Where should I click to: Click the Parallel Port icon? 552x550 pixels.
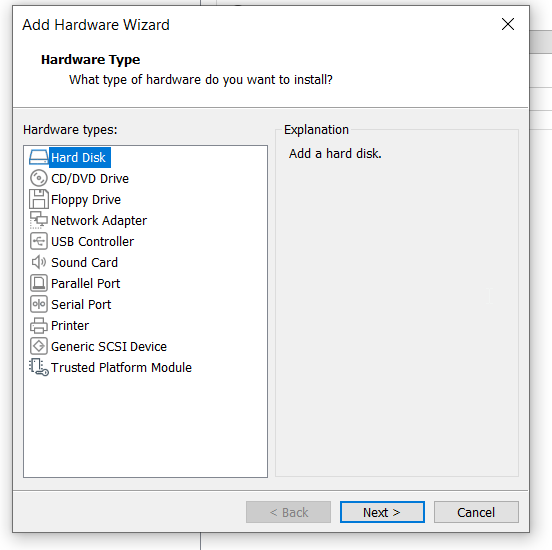coord(38,283)
